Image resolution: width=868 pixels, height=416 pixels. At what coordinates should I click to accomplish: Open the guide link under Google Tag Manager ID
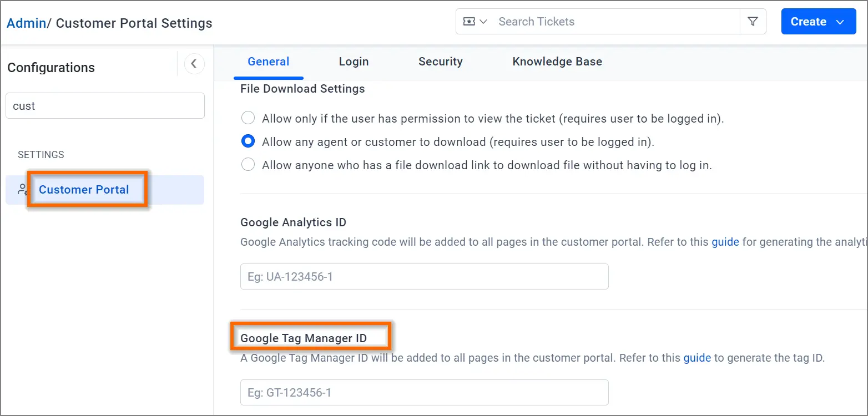click(697, 358)
